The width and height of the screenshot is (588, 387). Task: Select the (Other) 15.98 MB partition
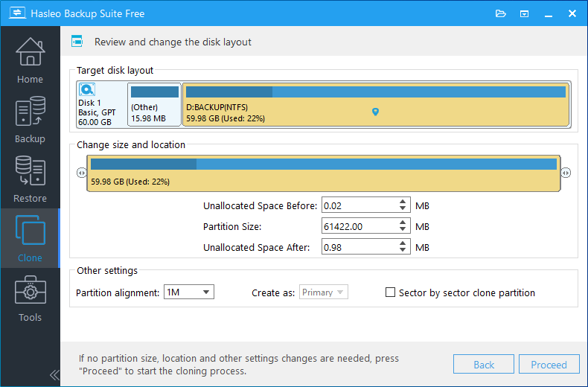[x=155, y=105]
